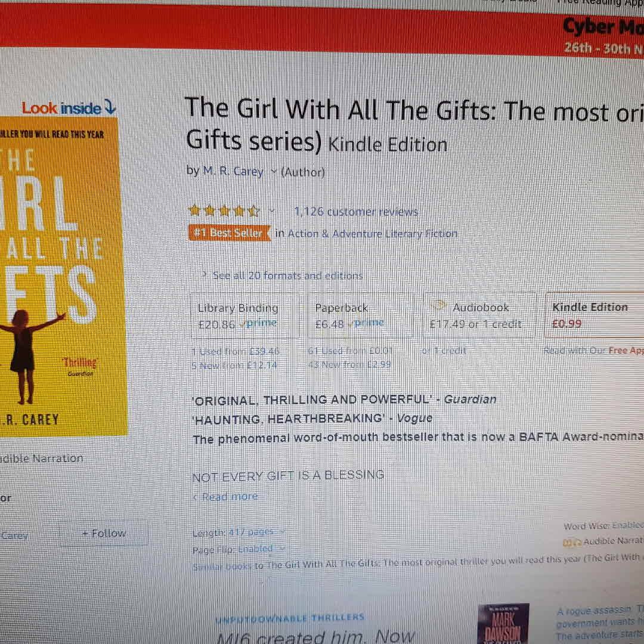Click the Mark Dawson book thumbnail
This screenshot has height=644, width=644.
click(503, 623)
